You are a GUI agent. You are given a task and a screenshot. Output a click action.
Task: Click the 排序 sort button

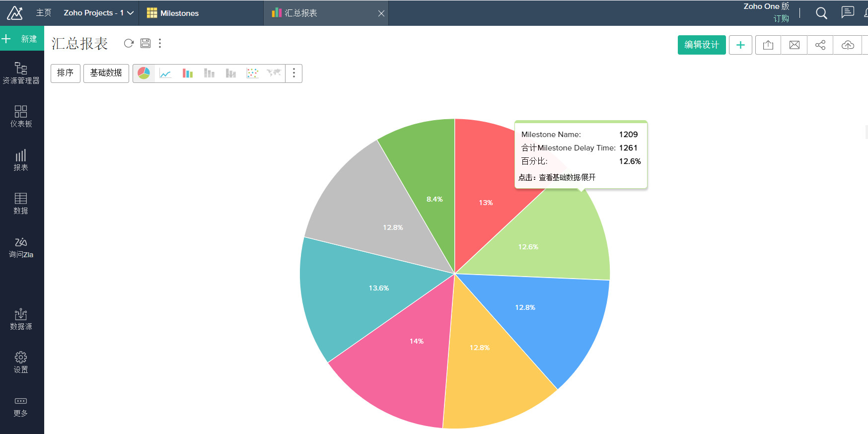point(66,73)
